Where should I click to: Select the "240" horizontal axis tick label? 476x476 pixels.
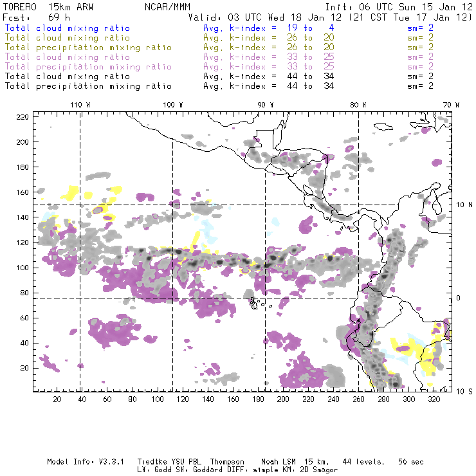333,399
